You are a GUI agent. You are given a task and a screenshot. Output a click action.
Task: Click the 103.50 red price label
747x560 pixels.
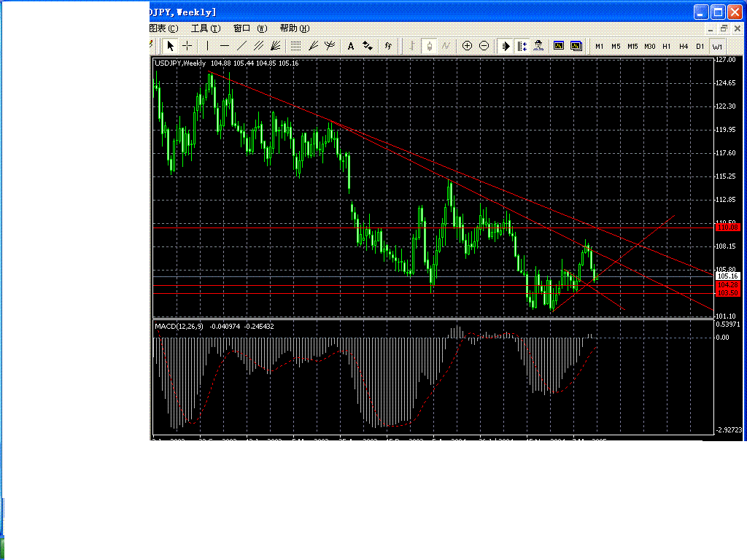point(727,293)
